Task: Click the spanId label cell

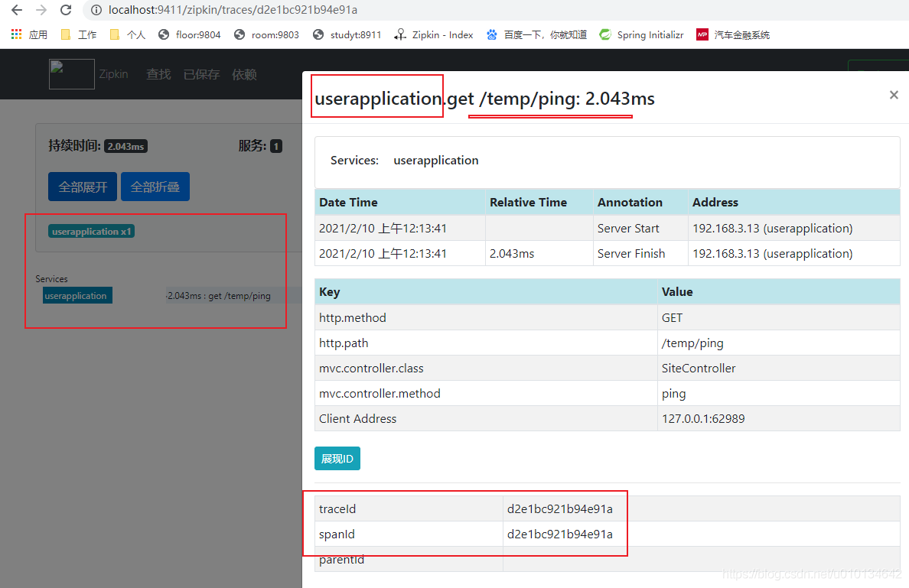Action: pos(409,534)
